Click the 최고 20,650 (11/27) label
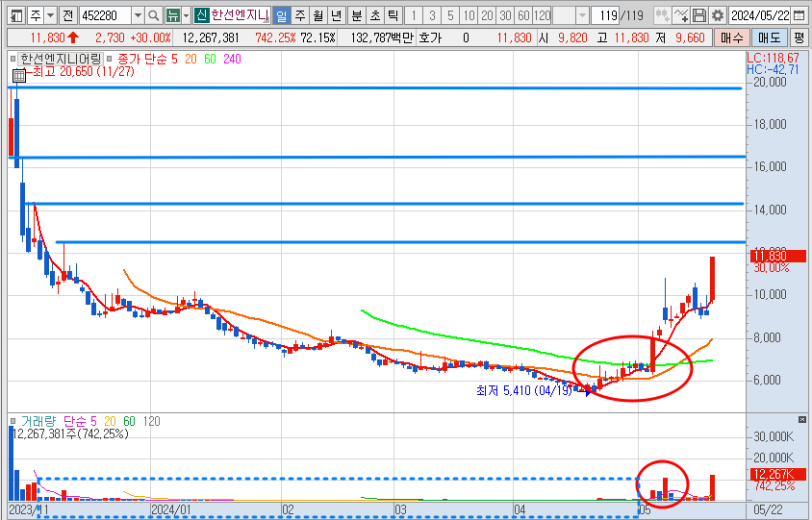 click(x=83, y=71)
